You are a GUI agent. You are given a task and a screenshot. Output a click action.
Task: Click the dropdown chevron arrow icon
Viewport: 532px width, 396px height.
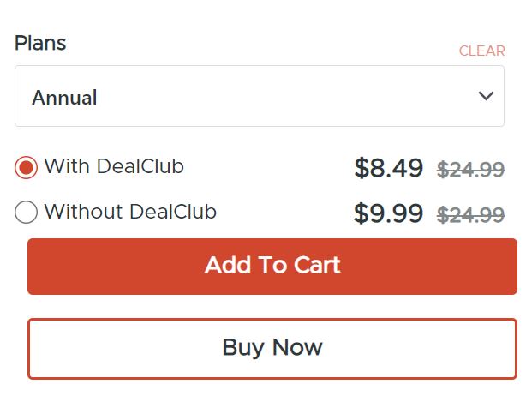486,96
